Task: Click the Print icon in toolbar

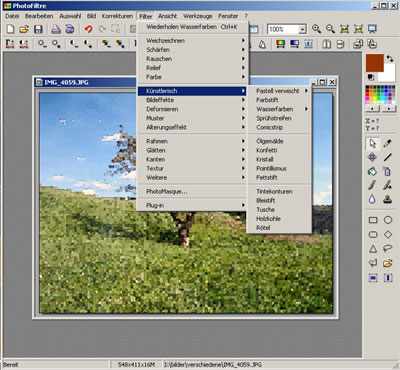Action: click(x=56, y=29)
